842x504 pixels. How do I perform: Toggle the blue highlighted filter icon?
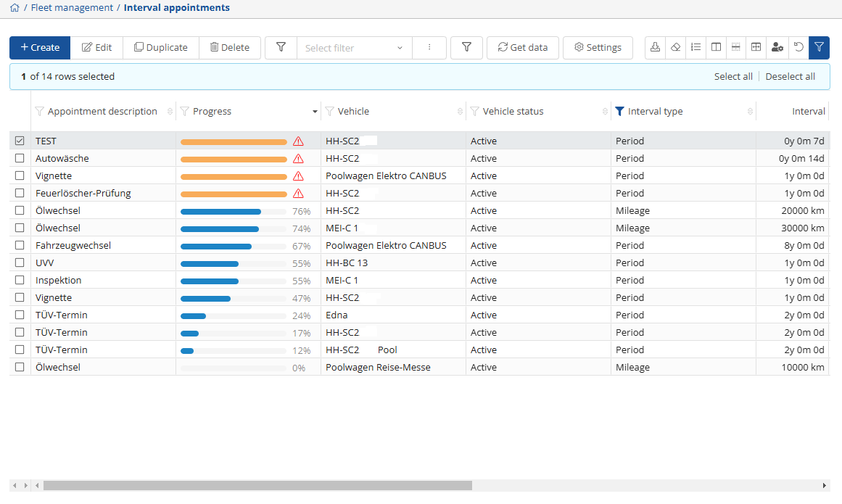[819, 47]
